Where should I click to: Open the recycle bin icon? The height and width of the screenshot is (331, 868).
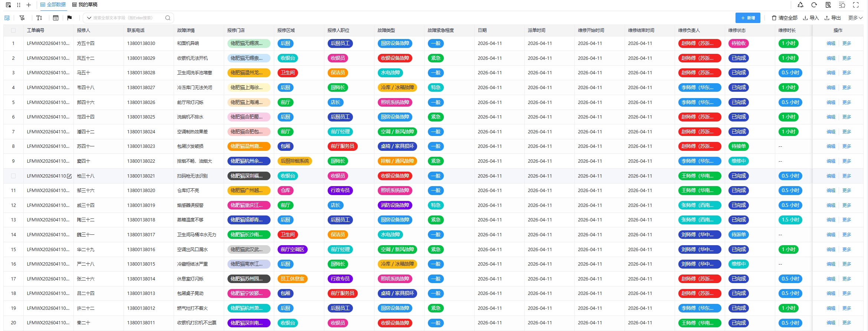(800, 5)
